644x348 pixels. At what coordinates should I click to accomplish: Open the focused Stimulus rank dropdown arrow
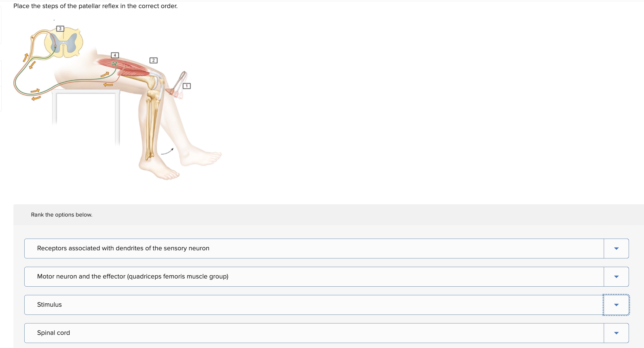tap(616, 305)
